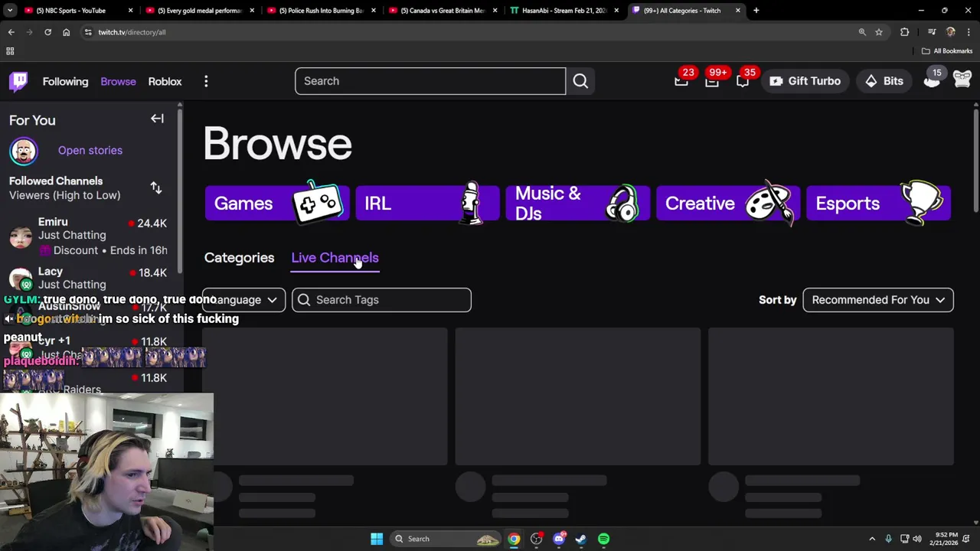Open Sort by Recommended For You dropdown
980x551 pixels.
tap(878, 300)
